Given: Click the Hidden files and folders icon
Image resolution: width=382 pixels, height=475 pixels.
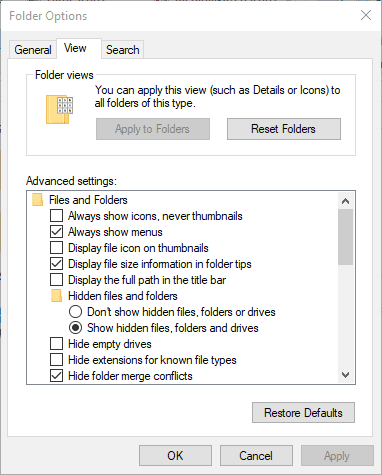Looking at the screenshot, I should pos(57,296).
